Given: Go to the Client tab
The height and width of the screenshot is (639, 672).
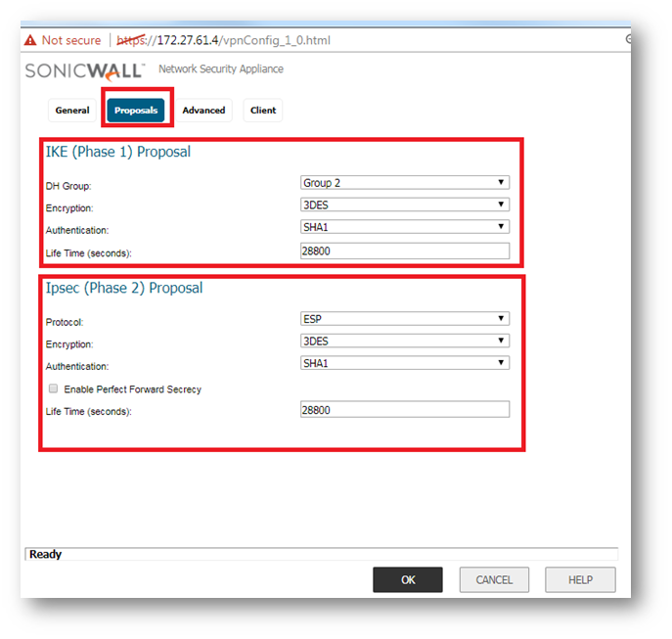Looking at the screenshot, I should (263, 111).
